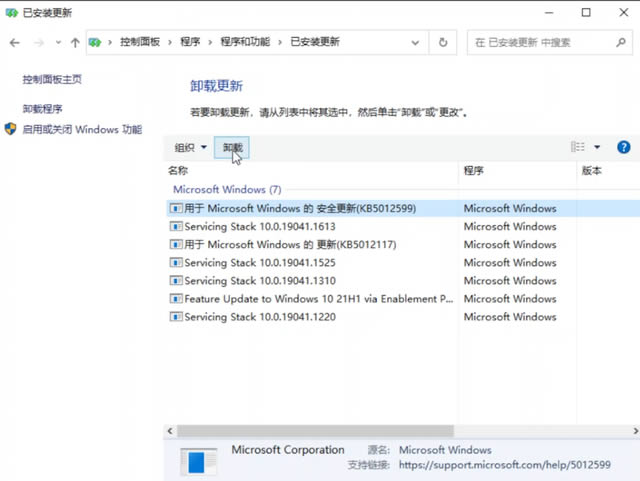640x481 pixels.
Task: Click the change view icon
Action: [578, 147]
